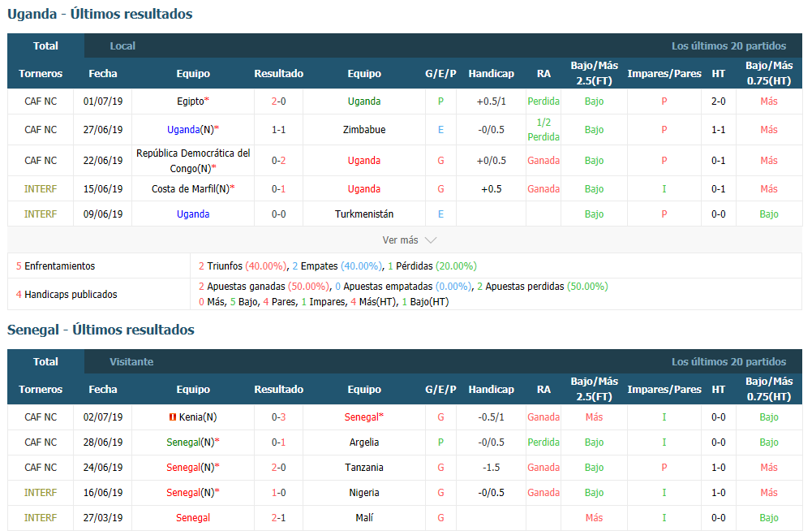Click handicap value -1.5 in Tanzania row
The height and width of the screenshot is (531, 812).
pyautogui.click(x=491, y=468)
